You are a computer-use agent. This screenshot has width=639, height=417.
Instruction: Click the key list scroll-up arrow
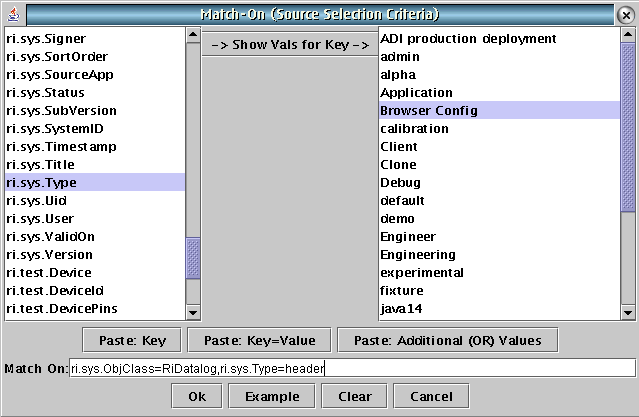(193, 35)
